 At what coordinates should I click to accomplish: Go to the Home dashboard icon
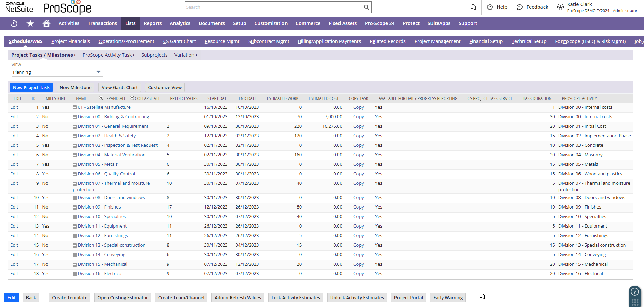pyautogui.click(x=47, y=23)
